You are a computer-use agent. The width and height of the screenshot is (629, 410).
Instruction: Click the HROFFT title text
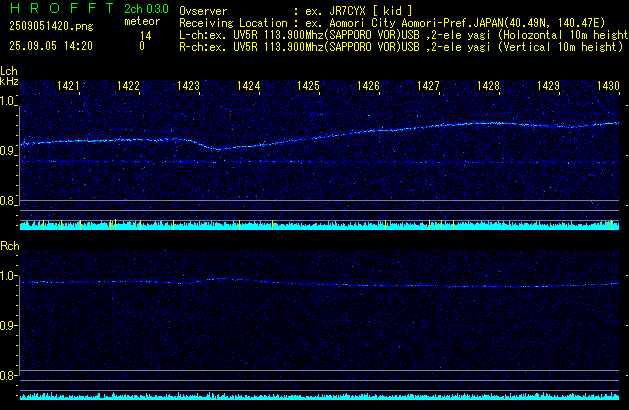tap(62, 8)
